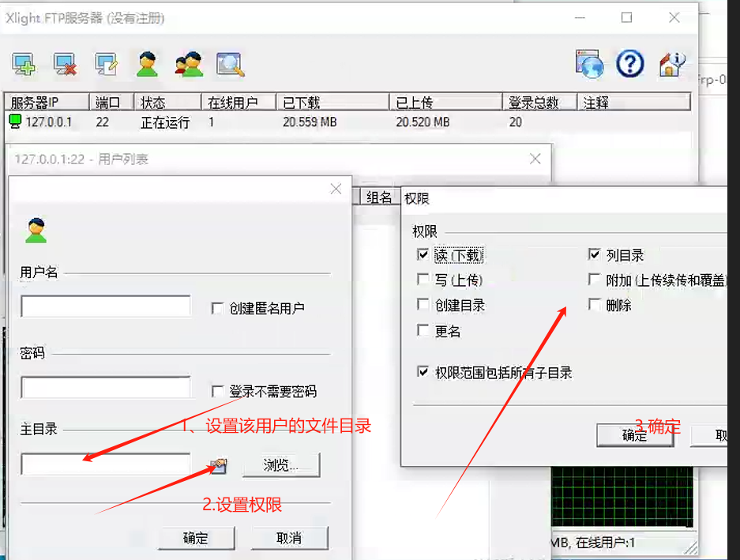Click the delete virtual server icon
The height and width of the screenshot is (560, 740).
pos(65,65)
